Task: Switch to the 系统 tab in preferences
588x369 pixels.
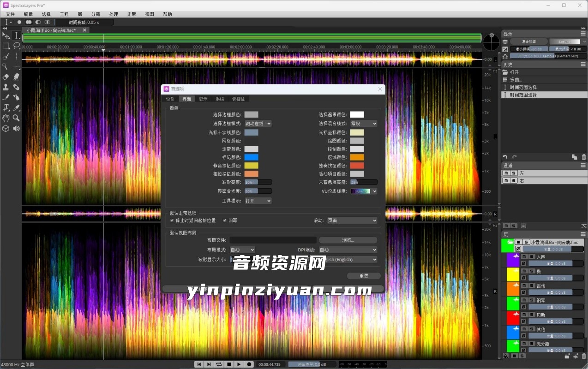Action: (x=220, y=99)
